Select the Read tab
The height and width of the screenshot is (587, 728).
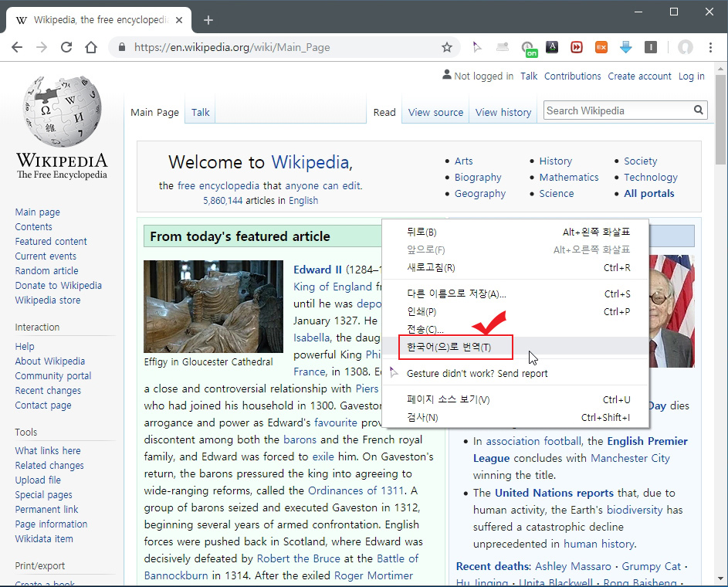click(x=384, y=113)
